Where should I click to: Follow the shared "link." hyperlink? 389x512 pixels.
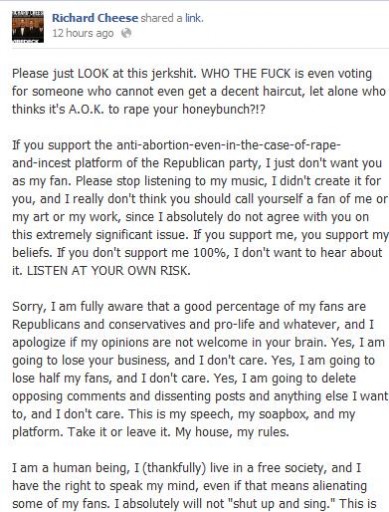point(194,18)
